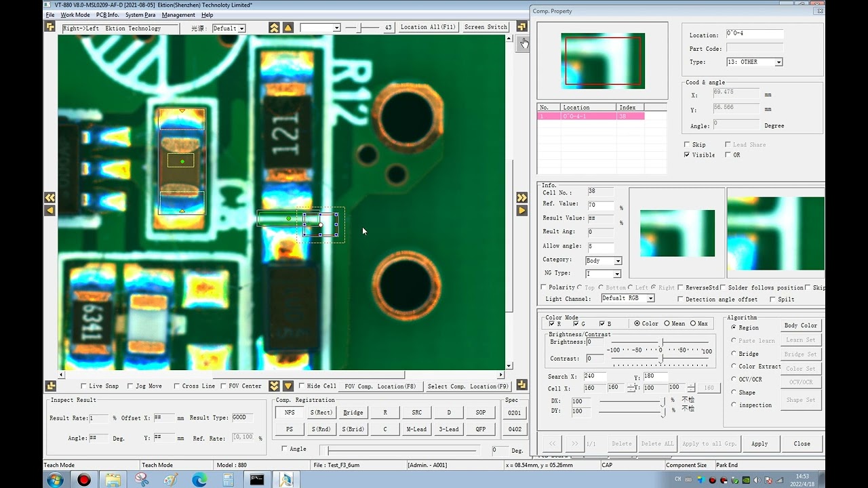Viewport: 868px width, 488px height.
Task: Open the Windows Start menu
Action: [56, 480]
